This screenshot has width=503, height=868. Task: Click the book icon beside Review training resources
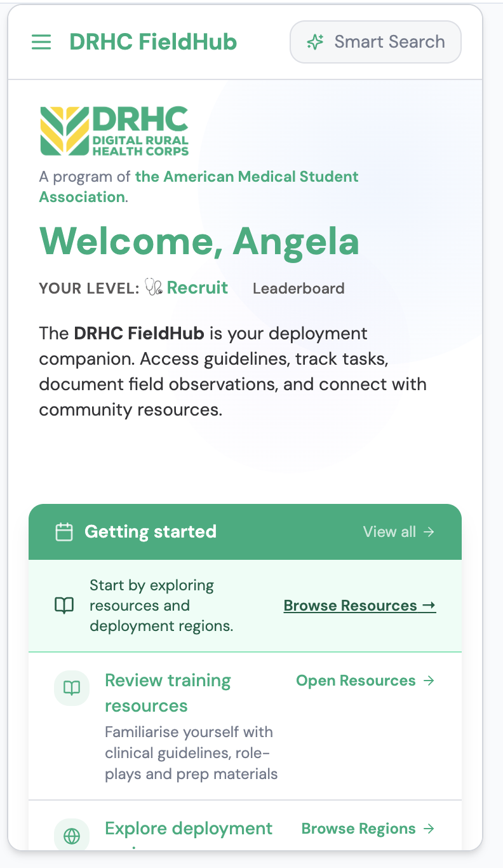(72, 688)
